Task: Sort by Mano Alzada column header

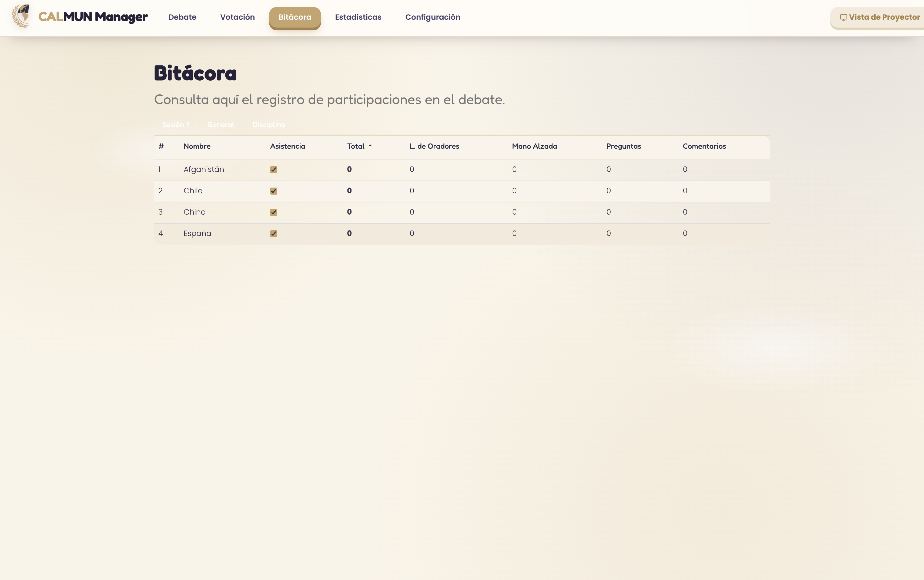Action: tap(534, 146)
